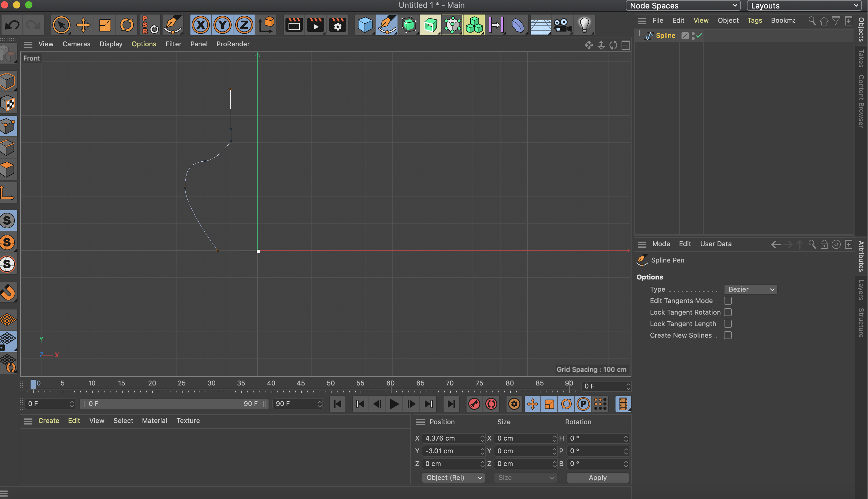Click the Spline Pen tool icon

pos(387,25)
